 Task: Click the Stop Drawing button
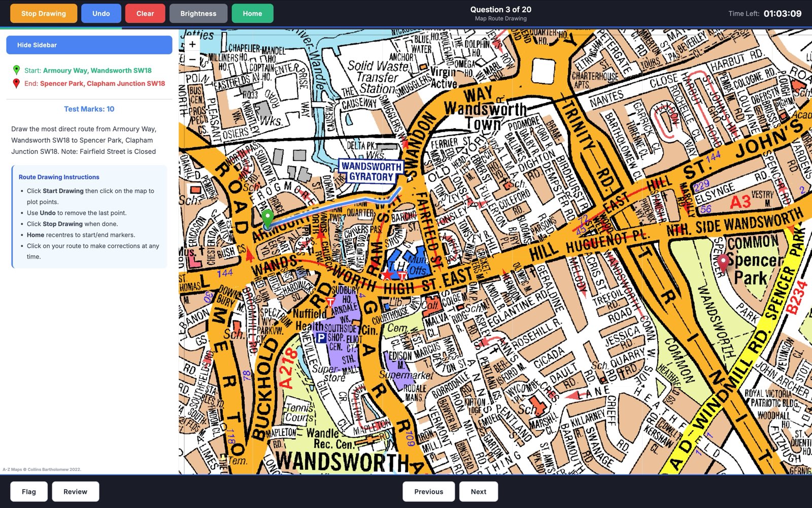coord(44,14)
